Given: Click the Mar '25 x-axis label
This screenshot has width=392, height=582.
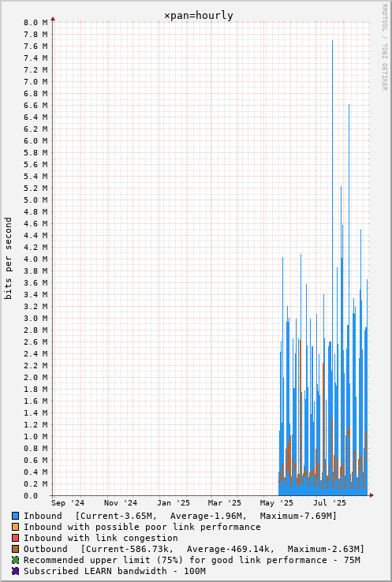Looking at the screenshot, I should coord(224,503).
